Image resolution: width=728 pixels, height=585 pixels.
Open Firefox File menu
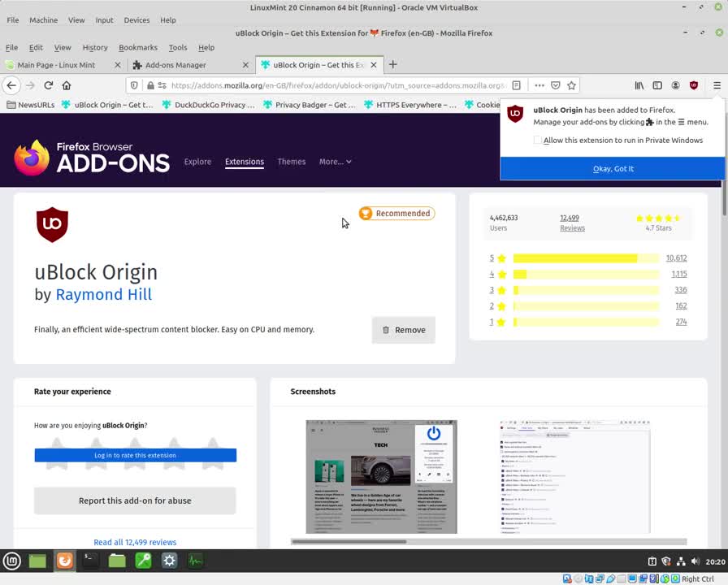point(11,47)
